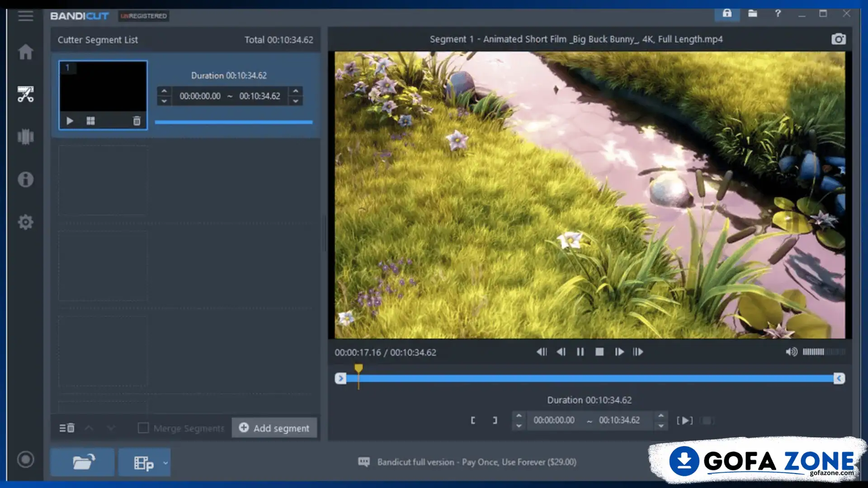Mute audio with speaker icon

tap(792, 352)
